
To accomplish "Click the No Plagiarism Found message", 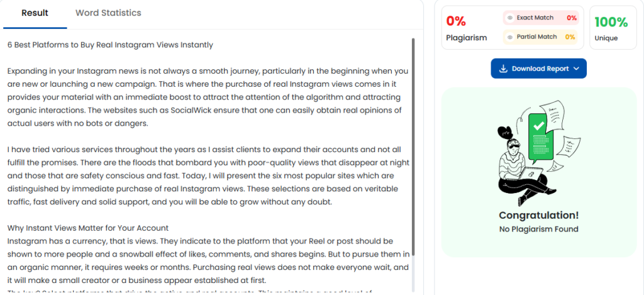I will point(538,229).
